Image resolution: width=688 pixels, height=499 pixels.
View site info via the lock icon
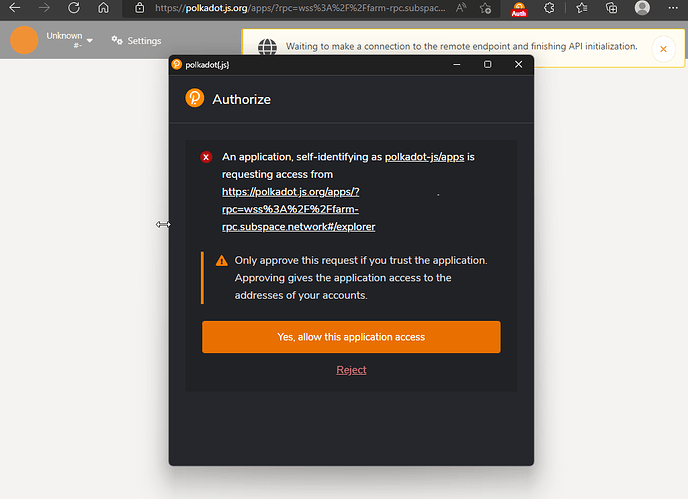pyautogui.click(x=140, y=7)
